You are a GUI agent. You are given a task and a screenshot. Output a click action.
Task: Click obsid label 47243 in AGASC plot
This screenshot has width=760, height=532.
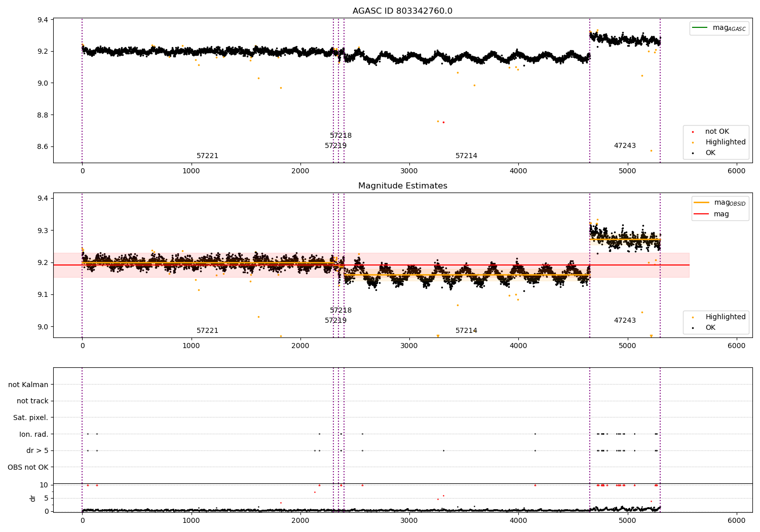625,146
